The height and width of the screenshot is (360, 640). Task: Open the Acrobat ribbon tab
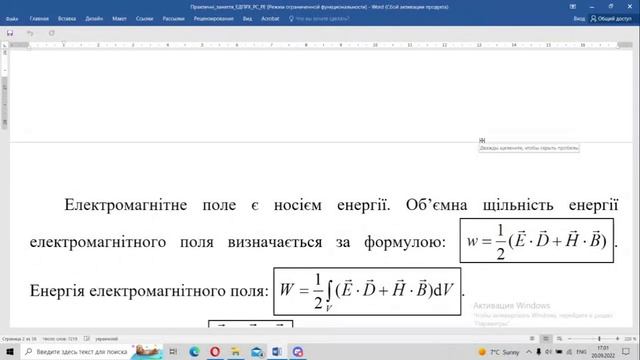270,19
